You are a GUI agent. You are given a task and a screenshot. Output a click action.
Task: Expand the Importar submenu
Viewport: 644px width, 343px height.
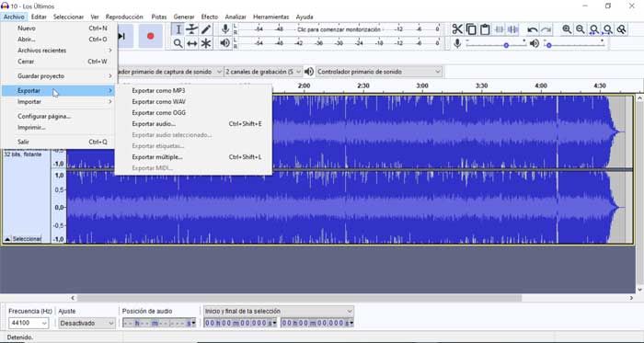pos(58,102)
